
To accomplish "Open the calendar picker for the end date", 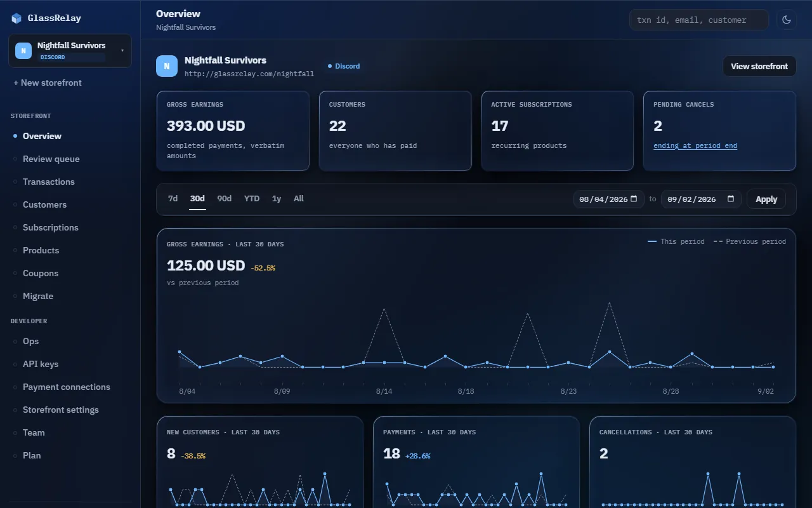I will pos(731,199).
